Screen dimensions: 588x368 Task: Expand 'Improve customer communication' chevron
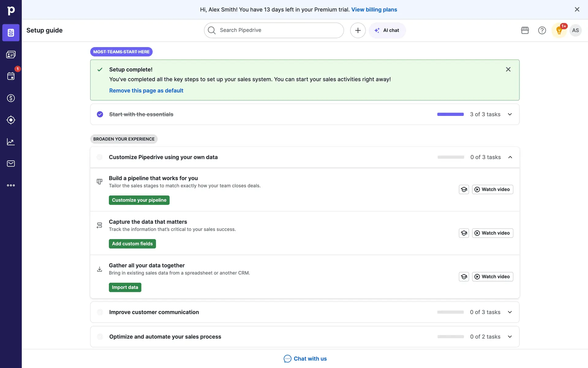(x=510, y=312)
